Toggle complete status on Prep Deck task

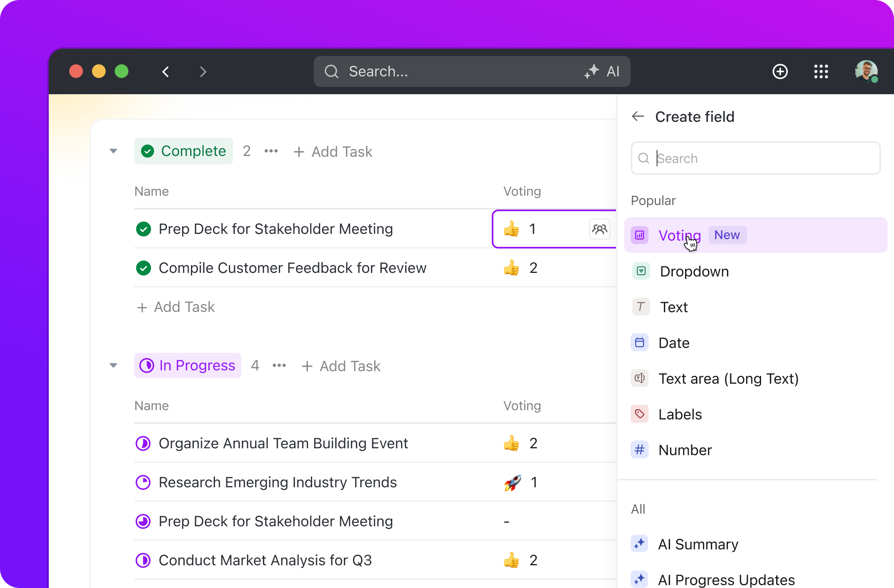tap(144, 229)
